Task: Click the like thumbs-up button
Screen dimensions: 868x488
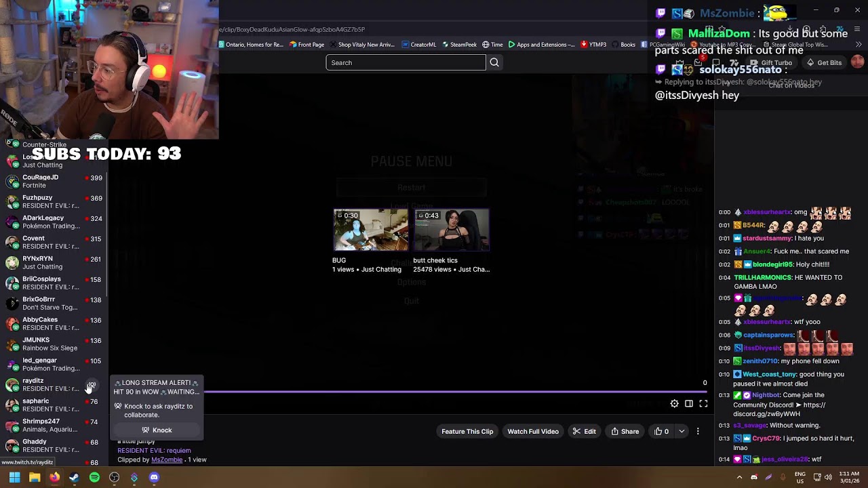Action: 662,432
